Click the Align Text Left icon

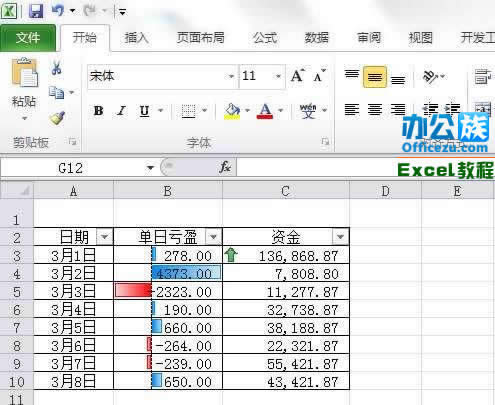[352, 109]
